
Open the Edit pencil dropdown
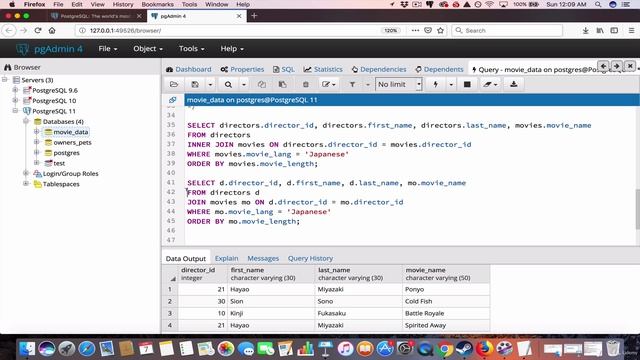click(329, 84)
